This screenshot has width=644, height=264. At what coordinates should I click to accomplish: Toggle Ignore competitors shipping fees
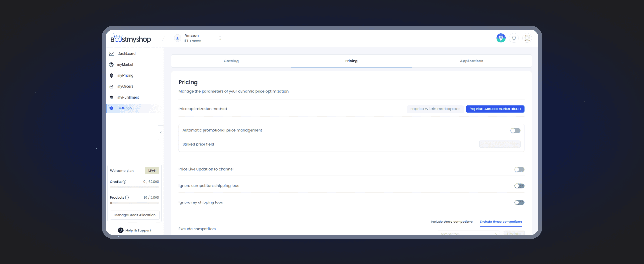[519, 186]
